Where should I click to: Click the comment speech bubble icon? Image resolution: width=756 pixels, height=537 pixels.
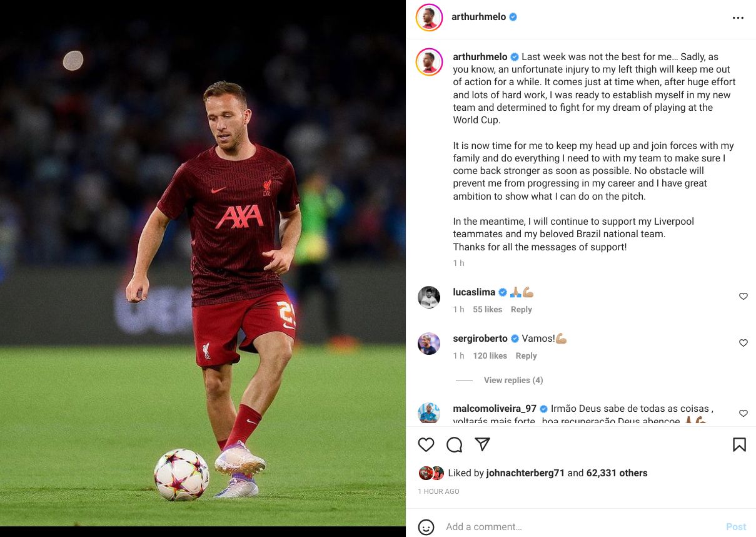455,444
